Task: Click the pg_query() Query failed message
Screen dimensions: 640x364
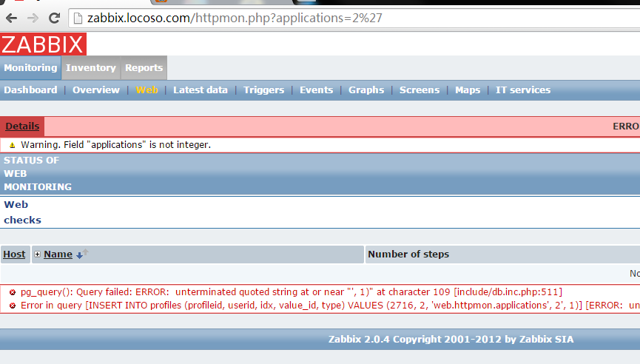Action: click(292, 292)
